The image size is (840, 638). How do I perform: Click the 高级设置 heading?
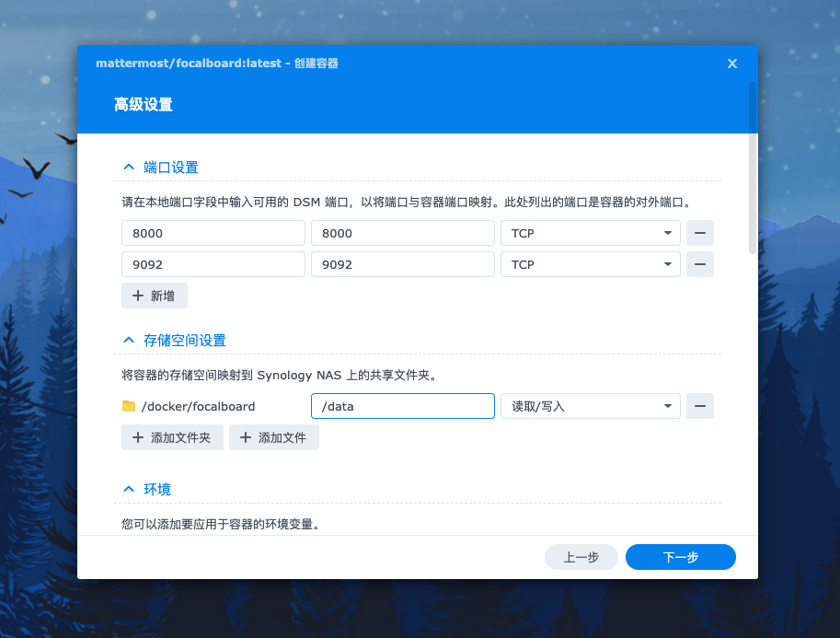[x=143, y=105]
